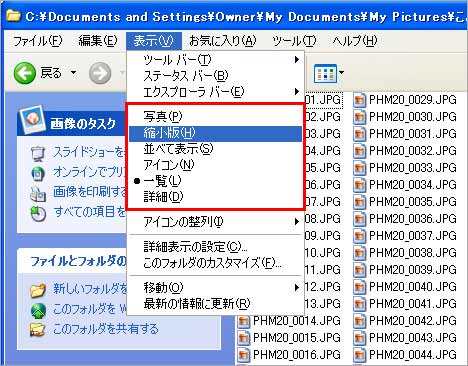The image size is (468, 366).
Task: Click file icon of PHM20_0038.JPG
Action: point(359,253)
